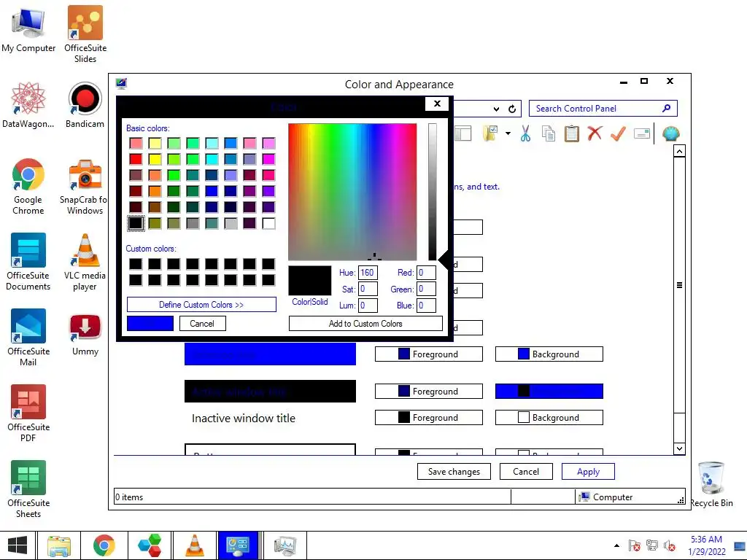Click the volume muted tray icon
The height and width of the screenshot is (560, 747).
(x=670, y=545)
